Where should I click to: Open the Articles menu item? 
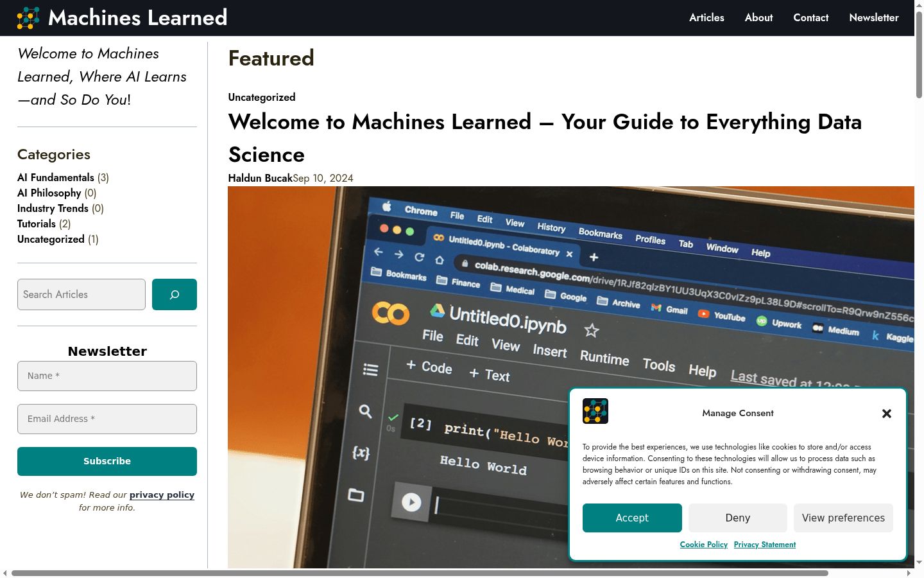pos(706,18)
